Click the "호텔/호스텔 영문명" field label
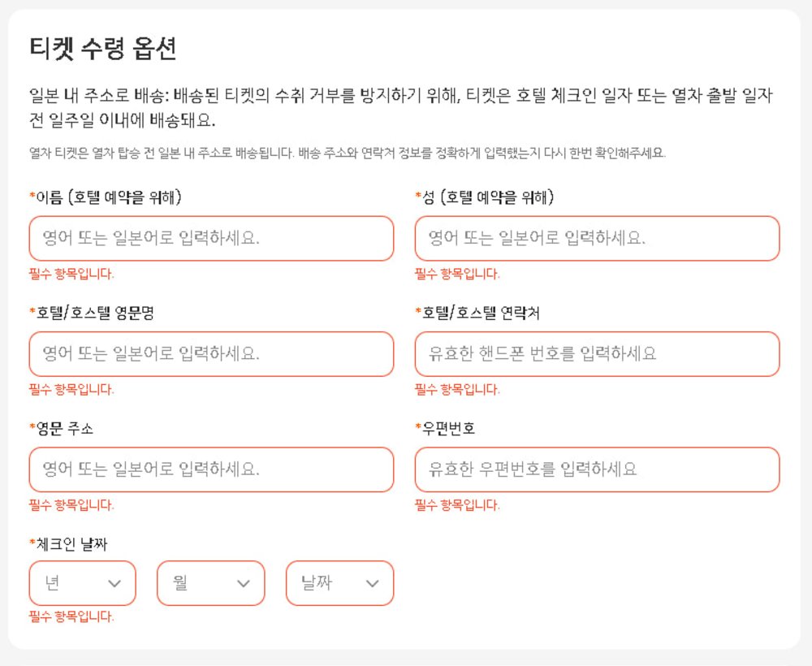This screenshot has width=812, height=666. click(89, 313)
